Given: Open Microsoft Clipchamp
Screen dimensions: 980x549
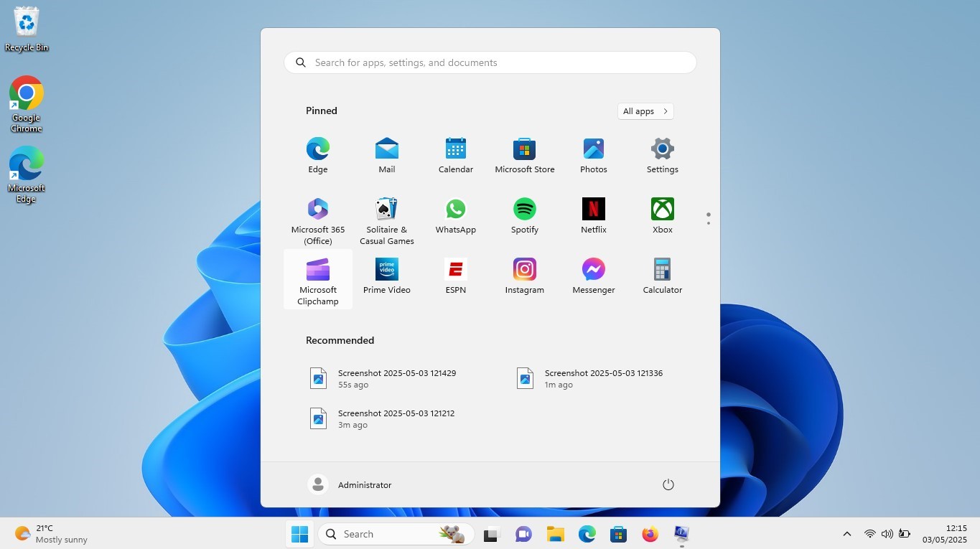Looking at the screenshot, I should tap(318, 279).
